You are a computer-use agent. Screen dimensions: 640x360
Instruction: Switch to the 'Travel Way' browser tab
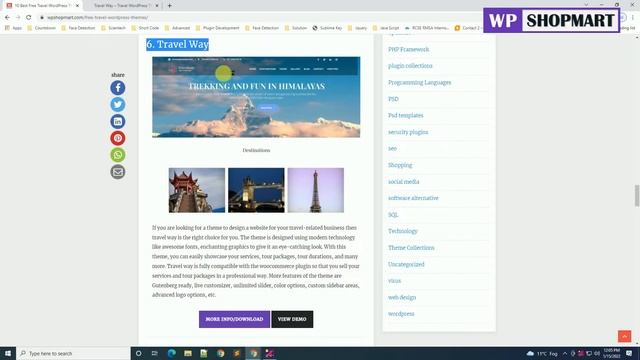point(122,6)
